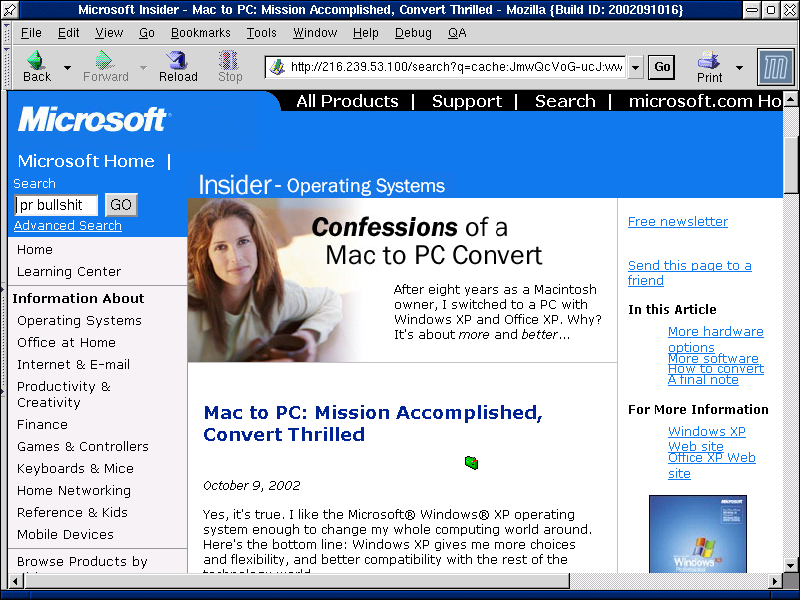Open the Finance sidebar link

click(x=42, y=424)
